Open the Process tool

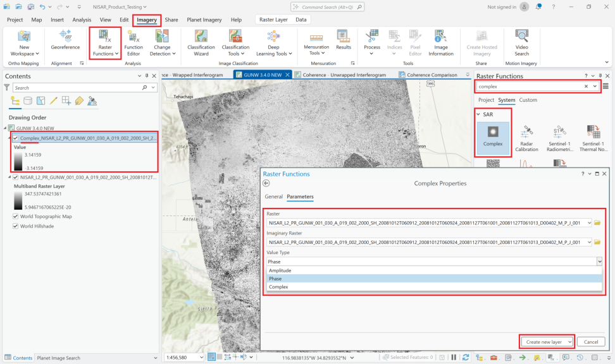372,42
